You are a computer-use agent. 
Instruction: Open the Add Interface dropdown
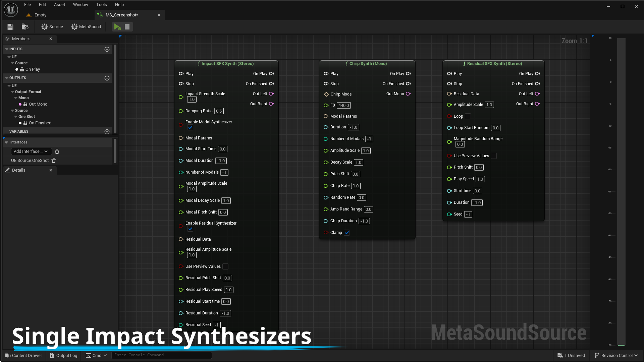click(31, 151)
